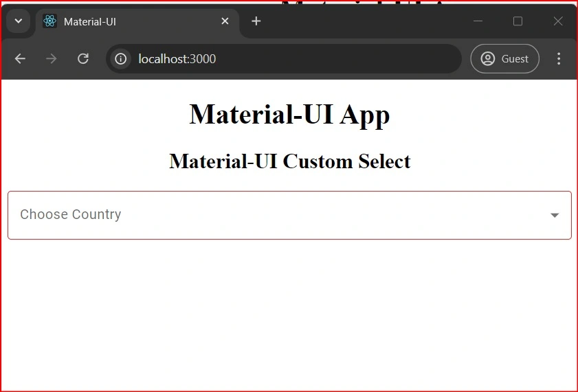Select the Material-UI tab

(137, 22)
